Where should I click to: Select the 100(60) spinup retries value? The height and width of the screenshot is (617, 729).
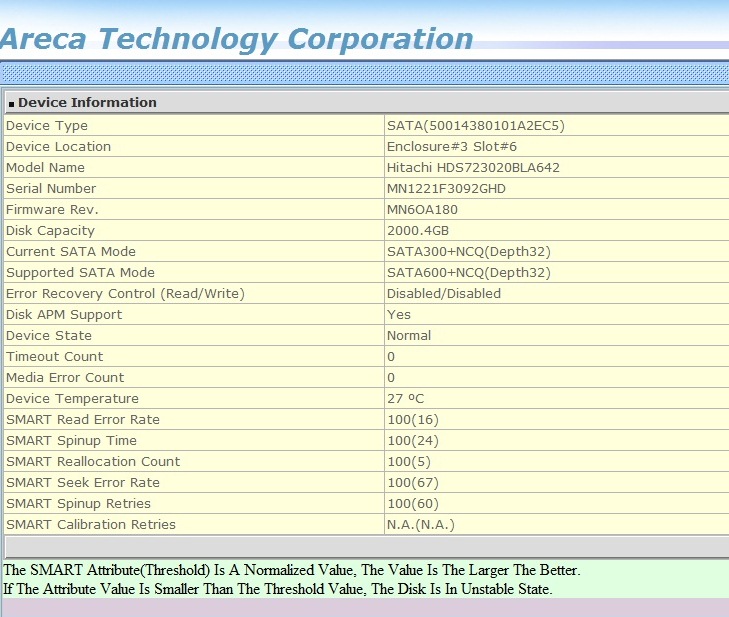pyautogui.click(x=413, y=504)
